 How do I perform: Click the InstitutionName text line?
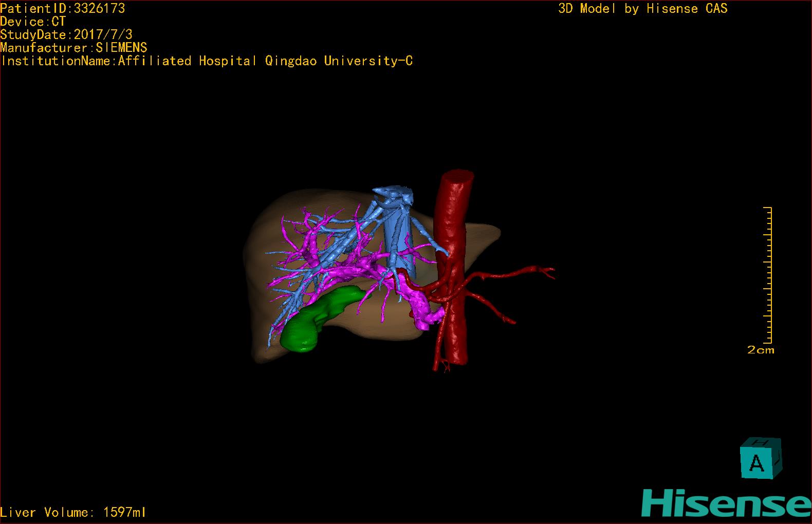click(x=207, y=61)
